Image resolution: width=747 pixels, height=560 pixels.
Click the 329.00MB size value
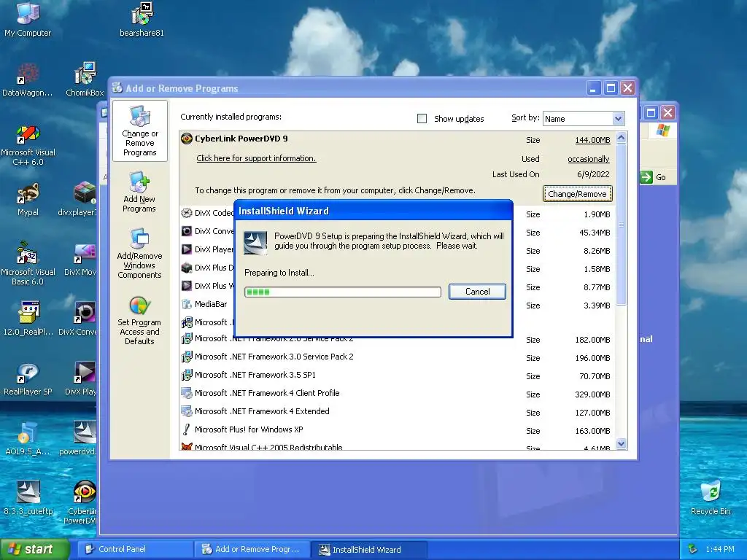[592, 394]
